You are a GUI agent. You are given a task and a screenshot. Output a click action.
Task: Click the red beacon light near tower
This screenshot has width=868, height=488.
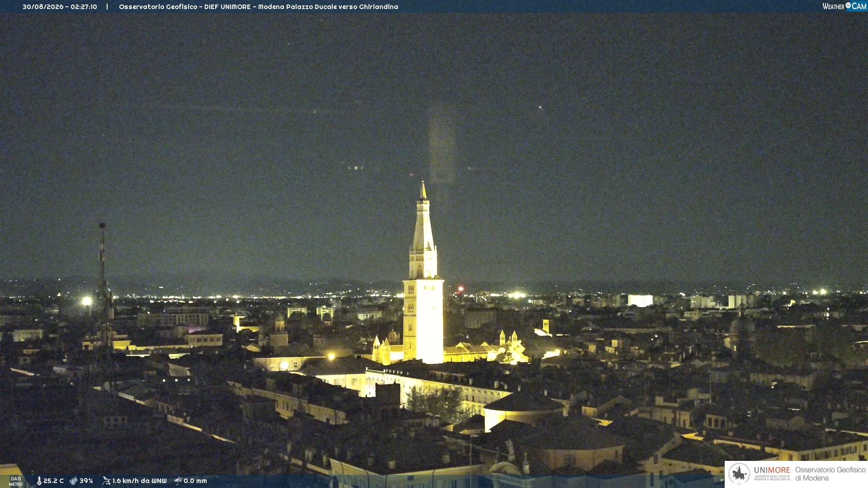pos(461,288)
